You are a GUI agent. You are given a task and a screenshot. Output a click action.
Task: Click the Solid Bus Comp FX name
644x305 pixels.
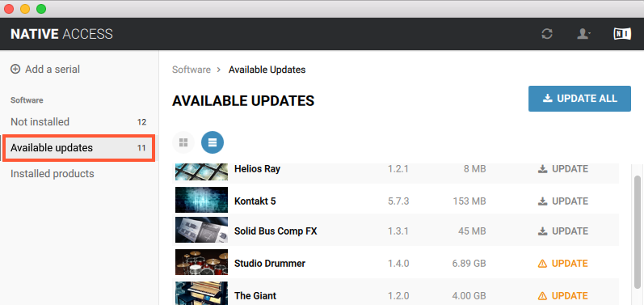(x=276, y=231)
